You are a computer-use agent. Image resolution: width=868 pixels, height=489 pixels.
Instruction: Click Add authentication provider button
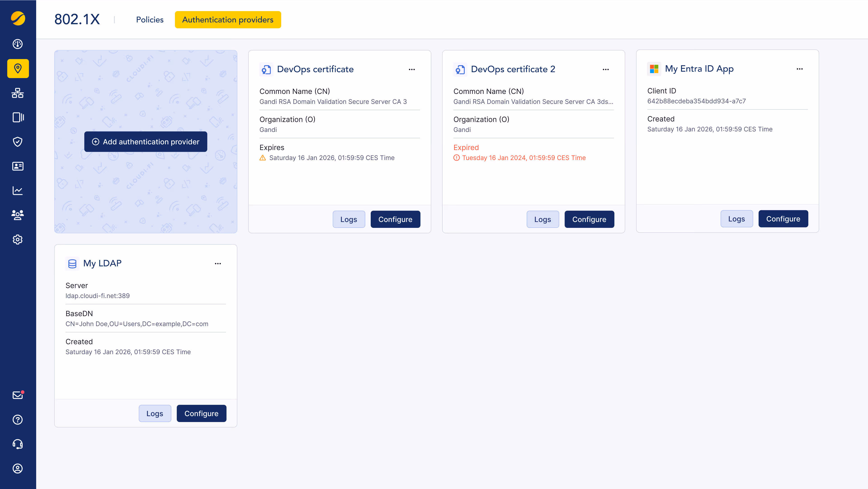(x=146, y=142)
